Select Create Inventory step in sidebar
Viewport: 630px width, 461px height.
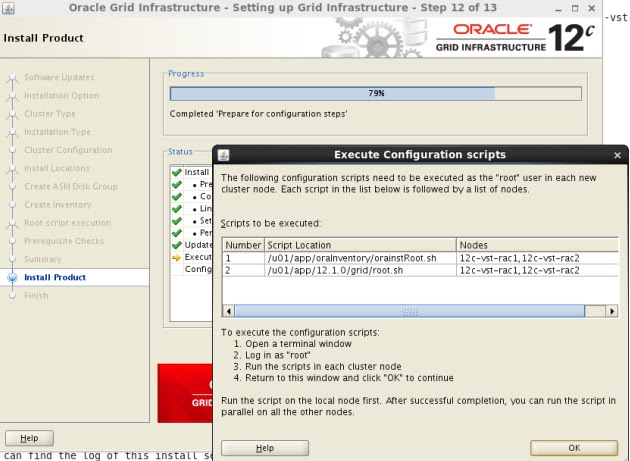tap(57, 205)
